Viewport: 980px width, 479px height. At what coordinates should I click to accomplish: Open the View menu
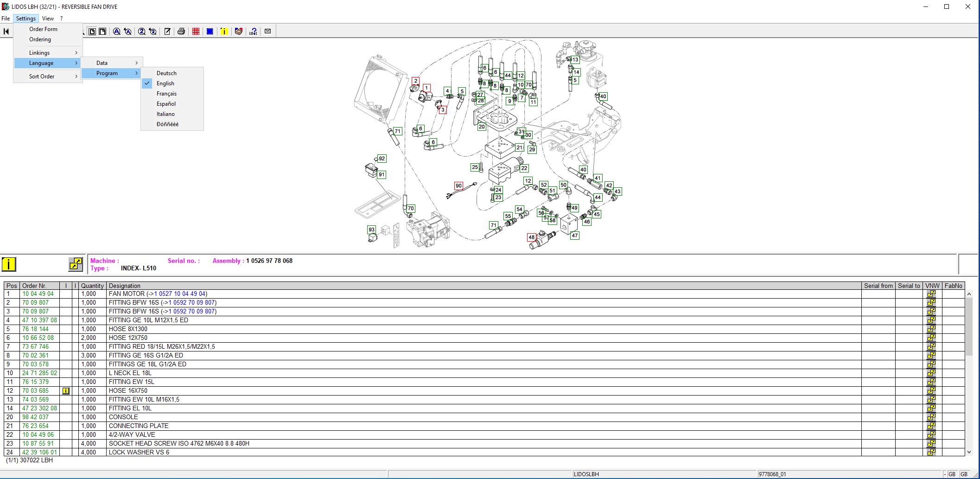pos(48,19)
